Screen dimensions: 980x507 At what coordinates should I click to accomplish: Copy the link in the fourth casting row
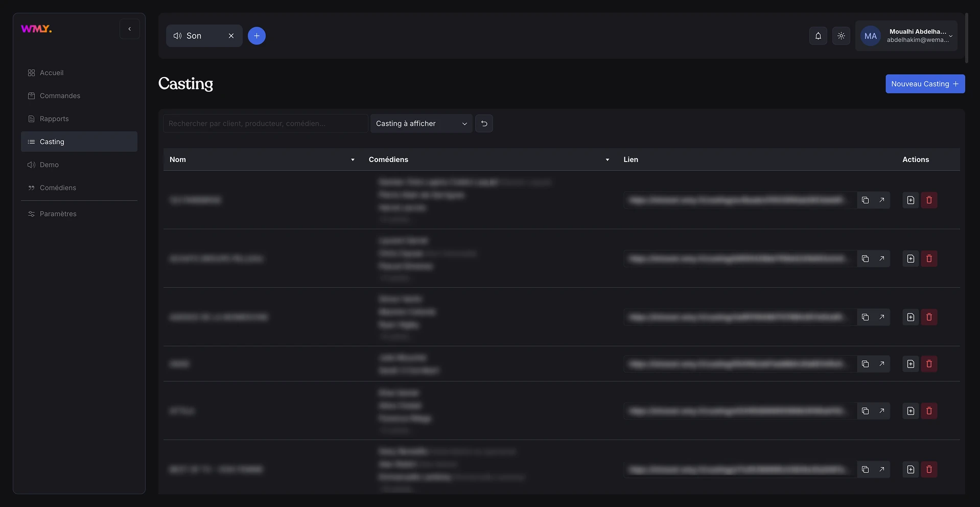pos(865,364)
